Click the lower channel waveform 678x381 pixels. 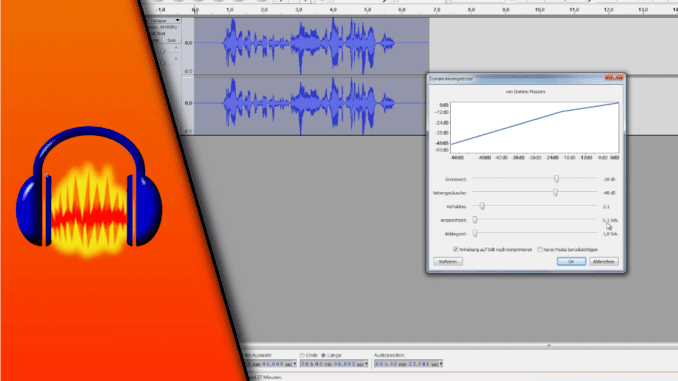311,106
